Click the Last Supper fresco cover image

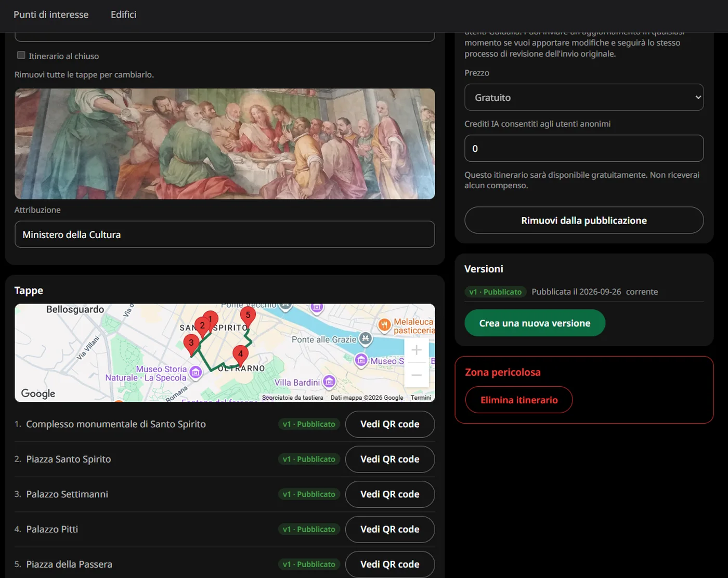click(x=225, y=143)
